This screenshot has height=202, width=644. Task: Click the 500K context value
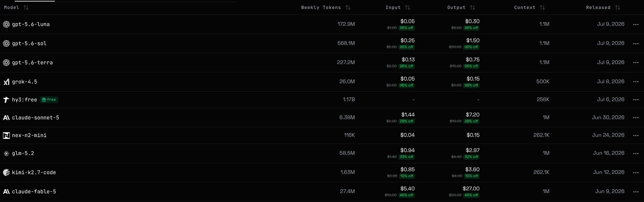coord(543,81)
